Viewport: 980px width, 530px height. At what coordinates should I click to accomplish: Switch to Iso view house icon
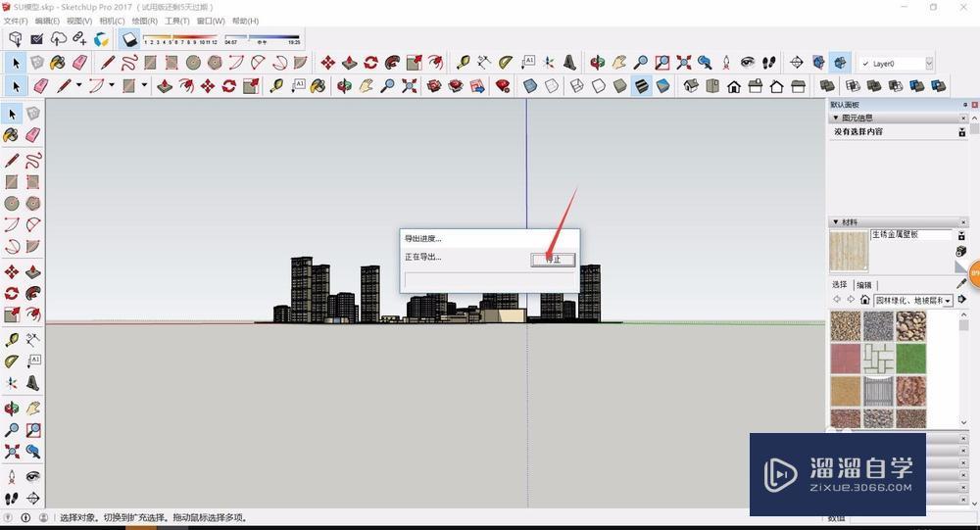coord(691,85)
